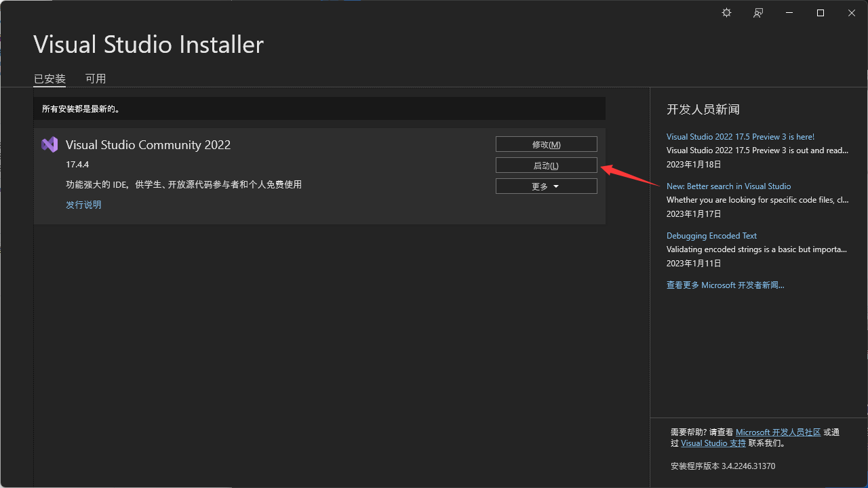Maximize the Visual Studio Installer window
Screen dimensions: 868x488
click(821, 13)
